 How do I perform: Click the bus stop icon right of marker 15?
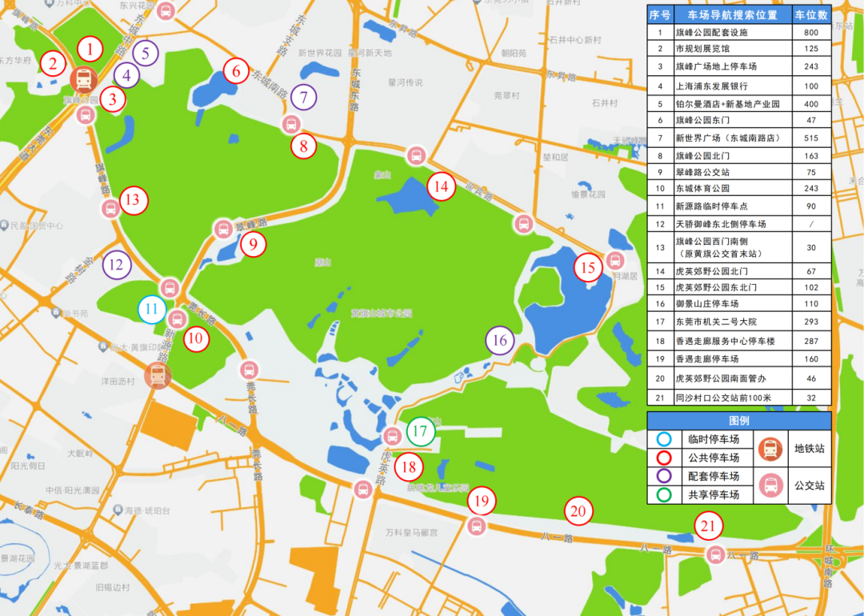[615, 260]
